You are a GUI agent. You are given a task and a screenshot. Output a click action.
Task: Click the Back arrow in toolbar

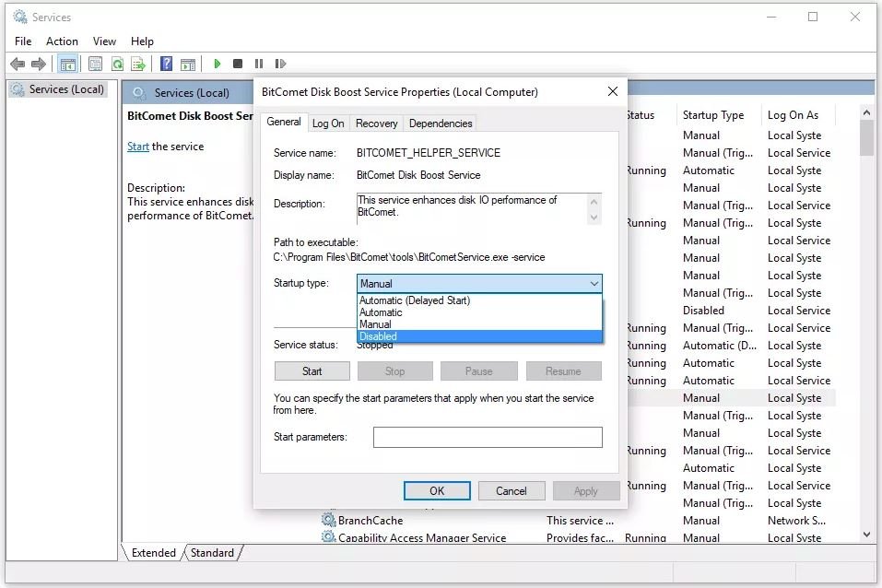click(x=17, y=64)
